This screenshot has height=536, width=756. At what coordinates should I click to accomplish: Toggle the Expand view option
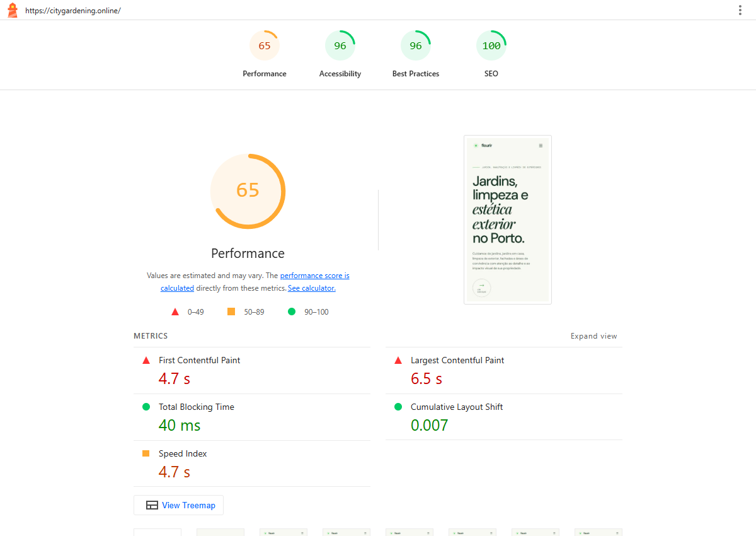coord(594,336)
